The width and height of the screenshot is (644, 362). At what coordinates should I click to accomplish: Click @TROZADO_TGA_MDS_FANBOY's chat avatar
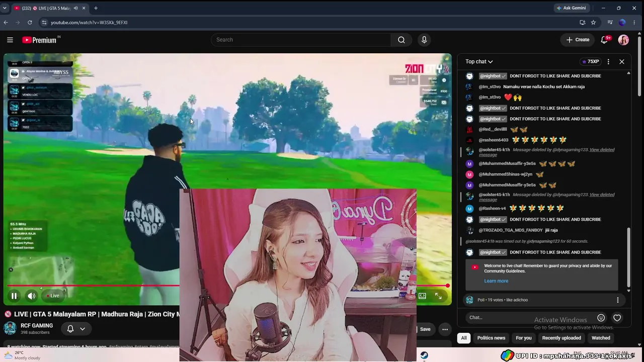tap(469, 230)
